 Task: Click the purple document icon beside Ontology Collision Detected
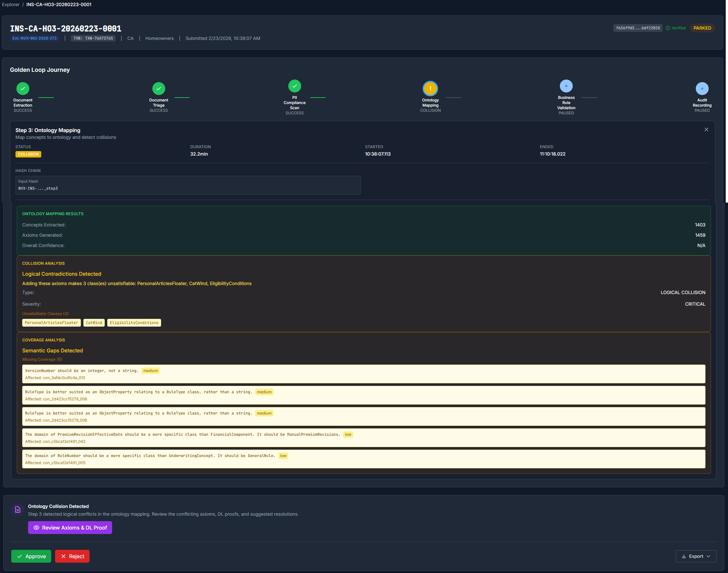[x=17, y=510]
